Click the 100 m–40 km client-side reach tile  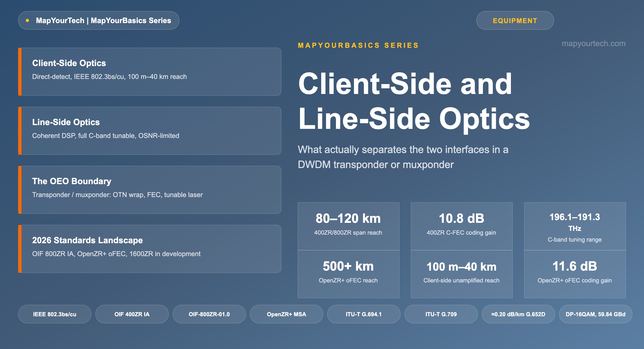pyautogui.click(x=462, y=274)
